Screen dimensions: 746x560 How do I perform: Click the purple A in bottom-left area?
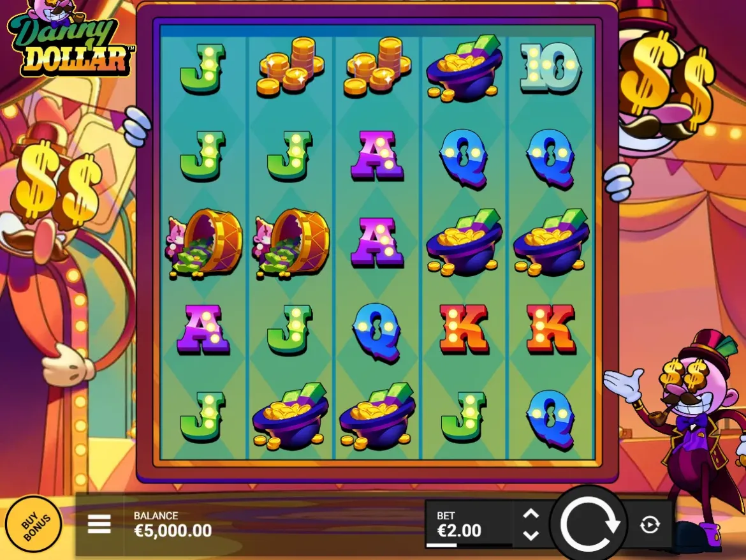tap(203, 330)
